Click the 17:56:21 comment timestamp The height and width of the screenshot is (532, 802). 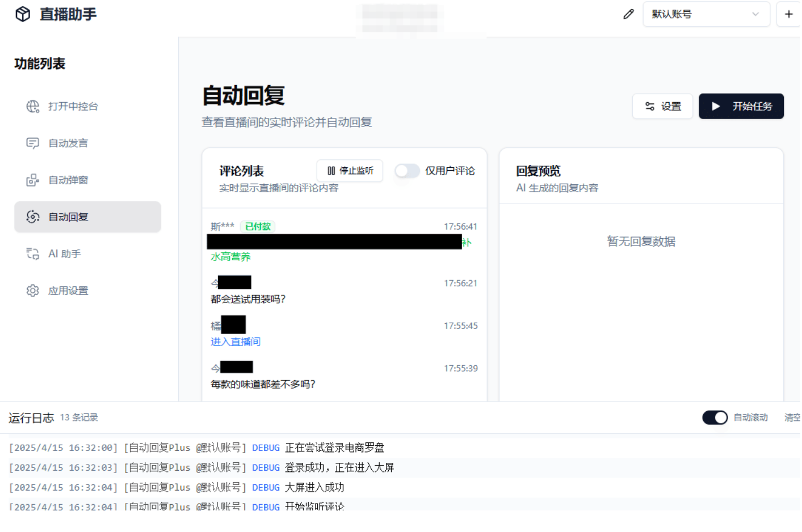click(x=460, y=284)
